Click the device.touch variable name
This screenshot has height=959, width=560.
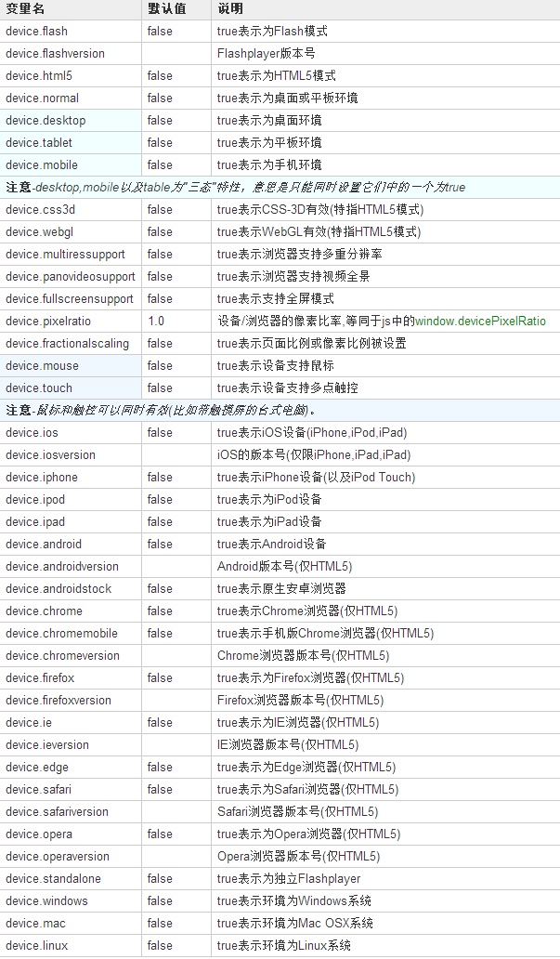(39, 388)
